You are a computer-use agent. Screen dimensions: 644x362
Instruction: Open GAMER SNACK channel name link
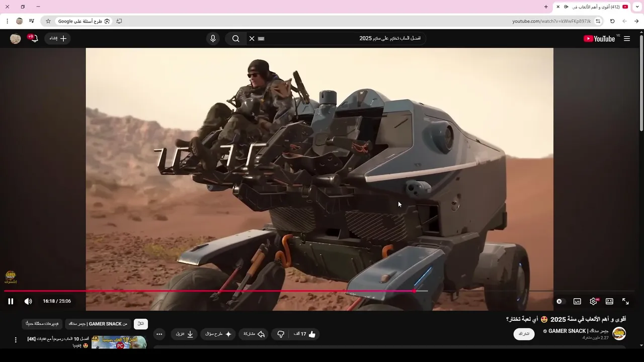tap(579, 331)
